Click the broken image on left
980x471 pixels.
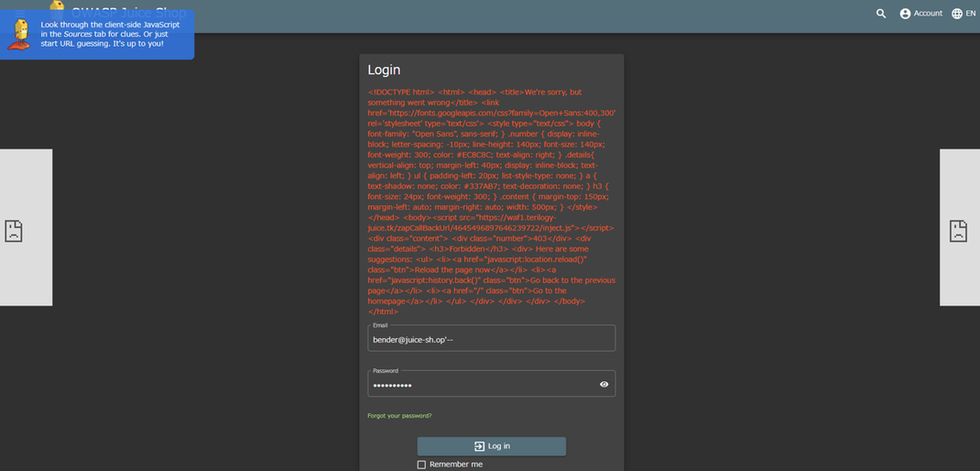click(x=13, y=231)
